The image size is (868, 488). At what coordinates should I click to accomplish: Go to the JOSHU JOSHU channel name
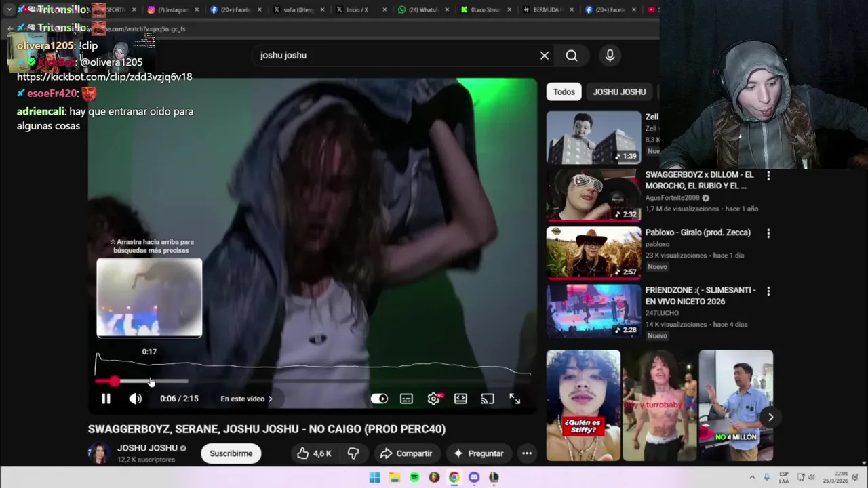point(147,448)
